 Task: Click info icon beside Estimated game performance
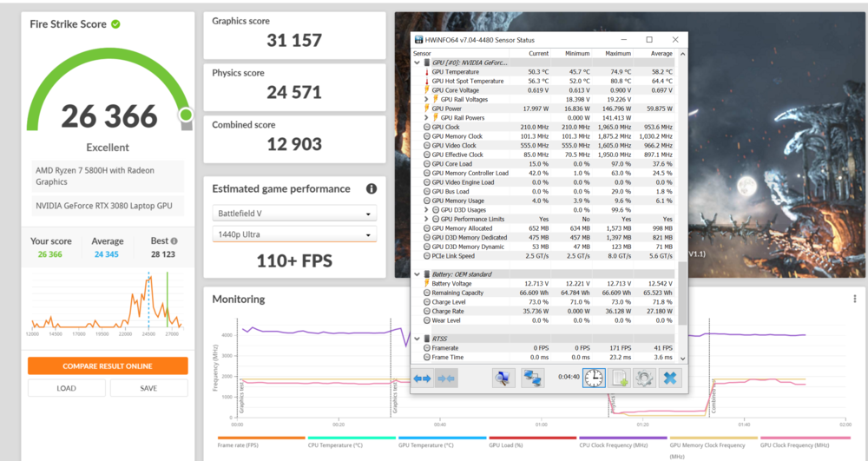point(372,189)
